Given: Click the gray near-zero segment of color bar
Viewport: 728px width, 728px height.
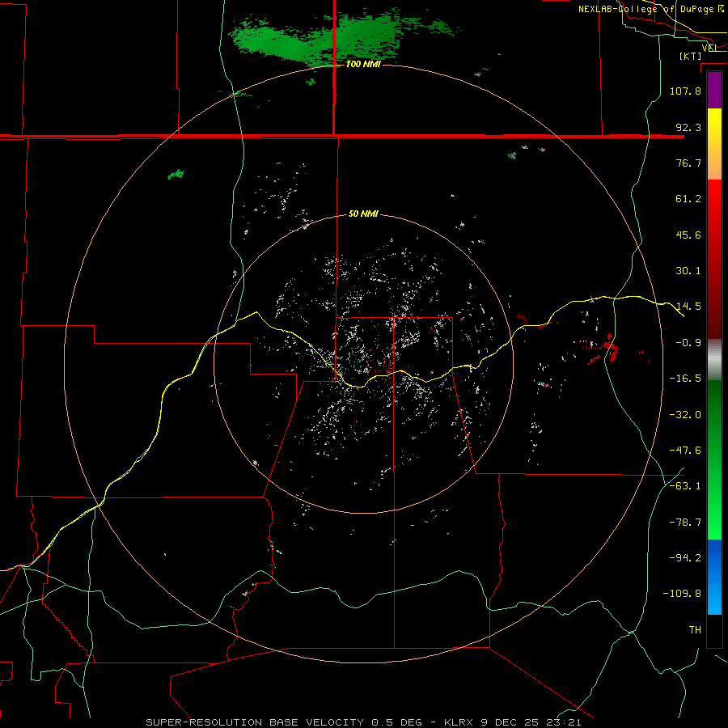Looking at the screenshot, I should tap(714, 359).
